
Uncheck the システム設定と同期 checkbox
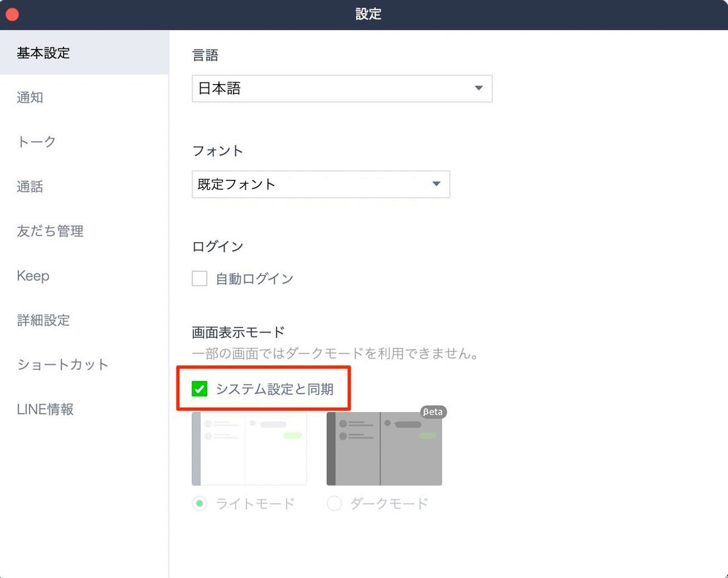200,389
